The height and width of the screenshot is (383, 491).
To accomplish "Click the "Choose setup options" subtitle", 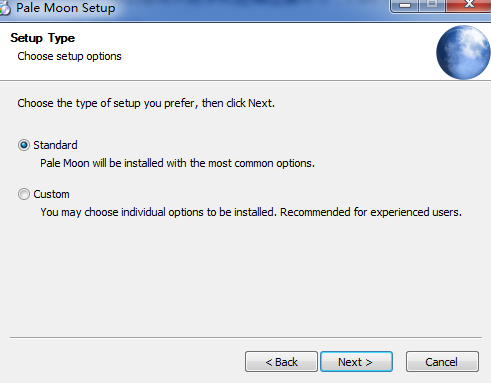I will tap(69, 56).
